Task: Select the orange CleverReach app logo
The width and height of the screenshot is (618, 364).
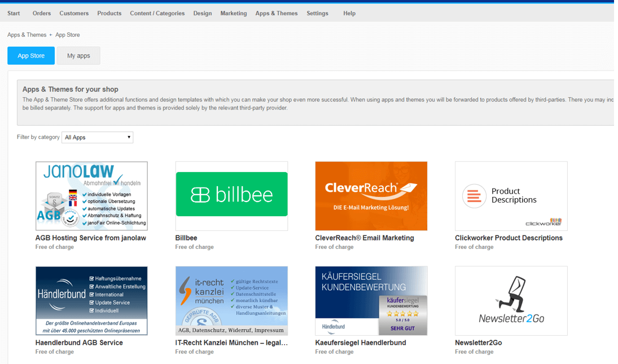Action: pyautogui.click(x=371, y=196)
